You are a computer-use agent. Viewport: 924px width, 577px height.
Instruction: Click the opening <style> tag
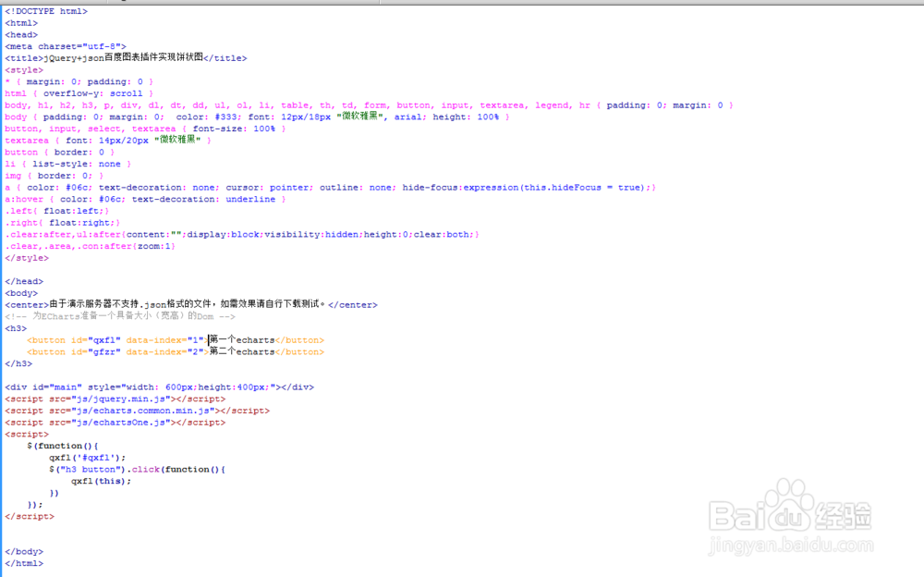coord(24,70)
